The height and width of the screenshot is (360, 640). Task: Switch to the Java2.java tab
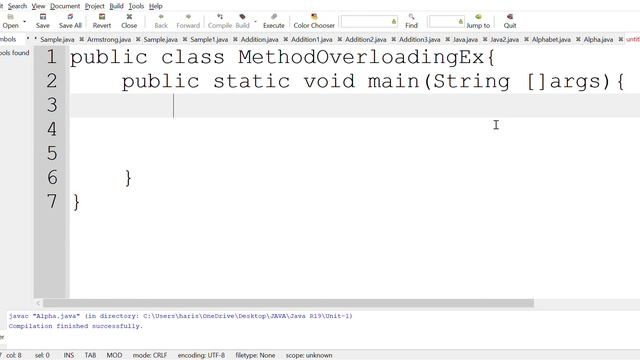(x=504, y=40)
